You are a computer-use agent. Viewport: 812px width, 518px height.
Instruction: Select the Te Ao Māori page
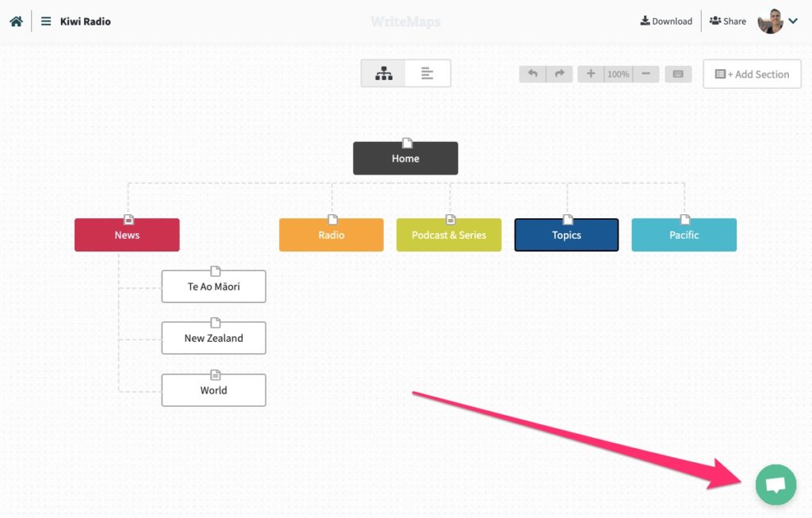pos(214,286)
